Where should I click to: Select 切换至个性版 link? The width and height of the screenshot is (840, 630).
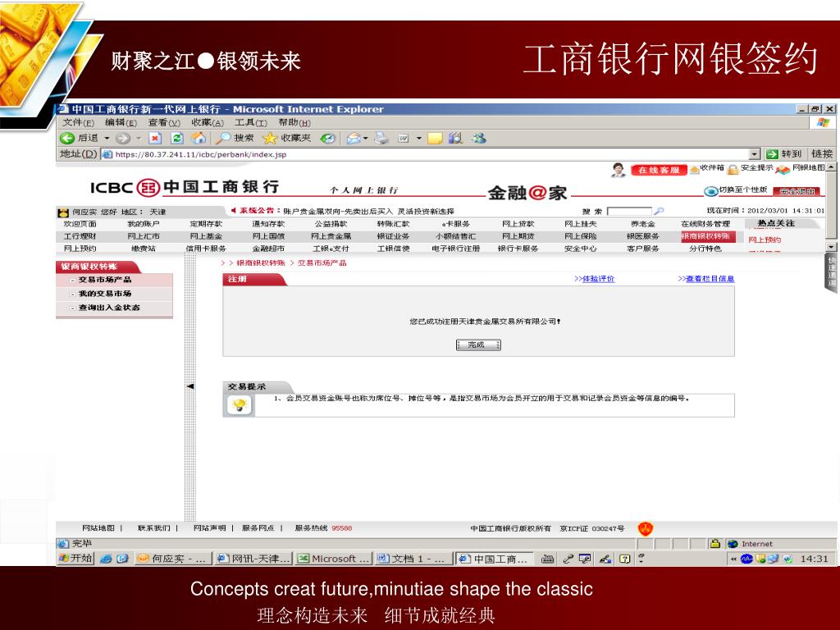(742, 189)
